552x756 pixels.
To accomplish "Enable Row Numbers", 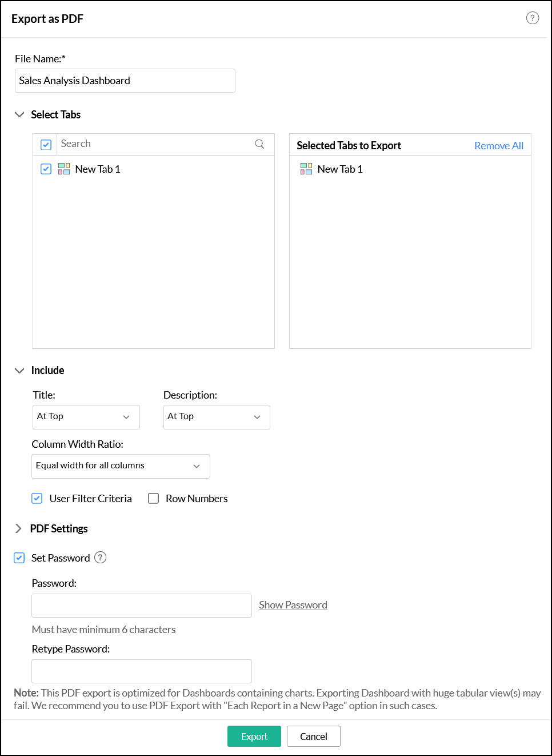I will pyautogui.click(x=153, y=498).
